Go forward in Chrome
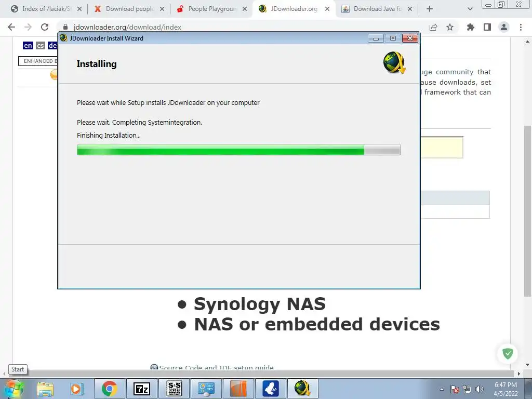 28,27
